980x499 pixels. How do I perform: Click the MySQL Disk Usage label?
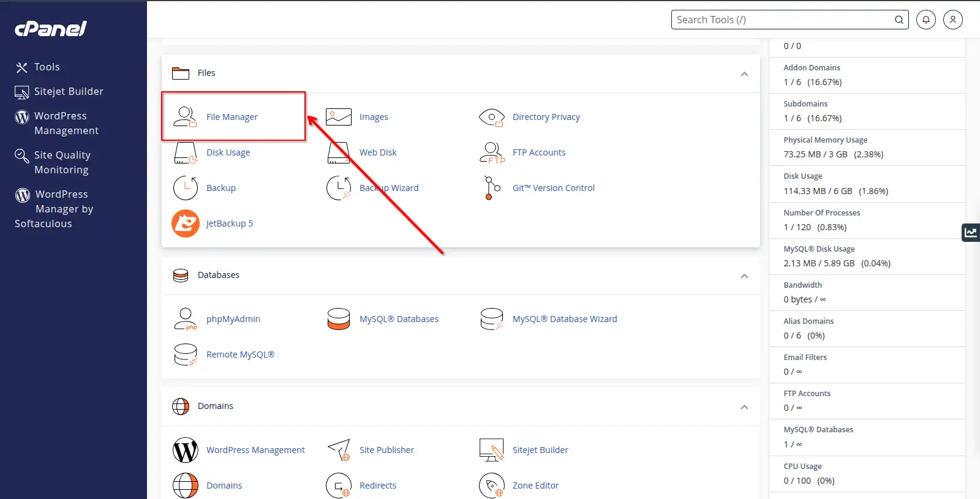tap(819, 249)
